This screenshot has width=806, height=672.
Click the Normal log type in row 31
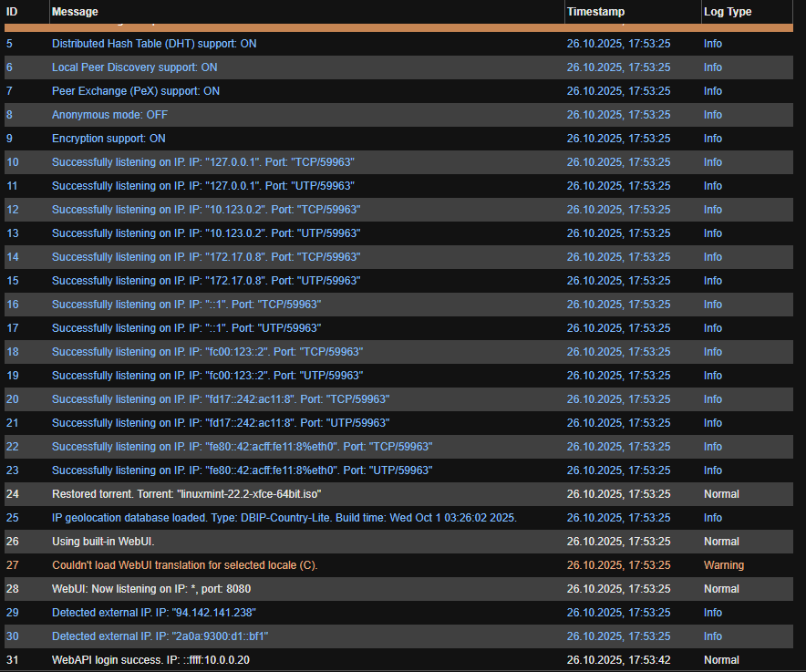[x=721, y=659]
